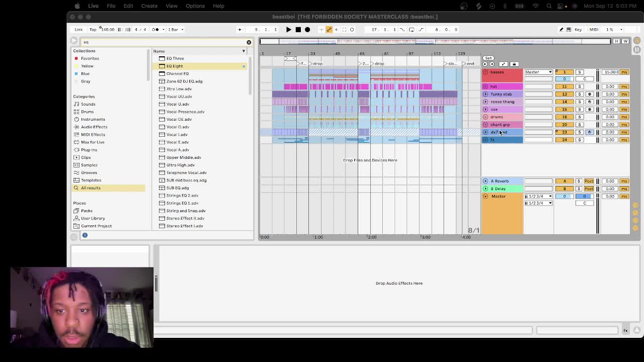644x362 pixels.
Task: Select the Blue collection color
Action: [85, 73]
